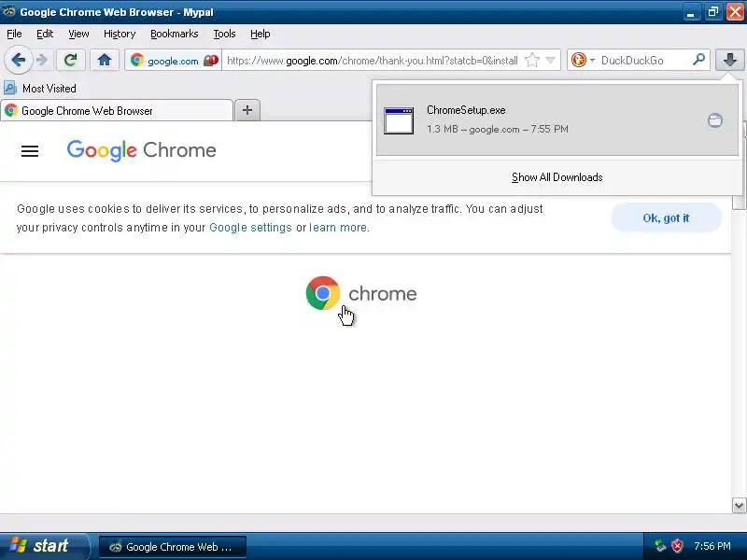Click the green safely remove hardware tray icon
Image resolution: width=747 pixels, height=560 pixels.
pyautogui.click(x=659, y=546)
